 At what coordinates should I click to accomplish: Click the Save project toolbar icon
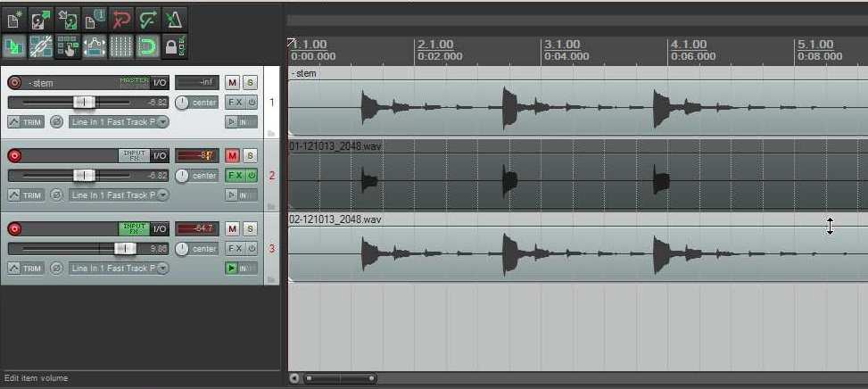click(68, 20)
